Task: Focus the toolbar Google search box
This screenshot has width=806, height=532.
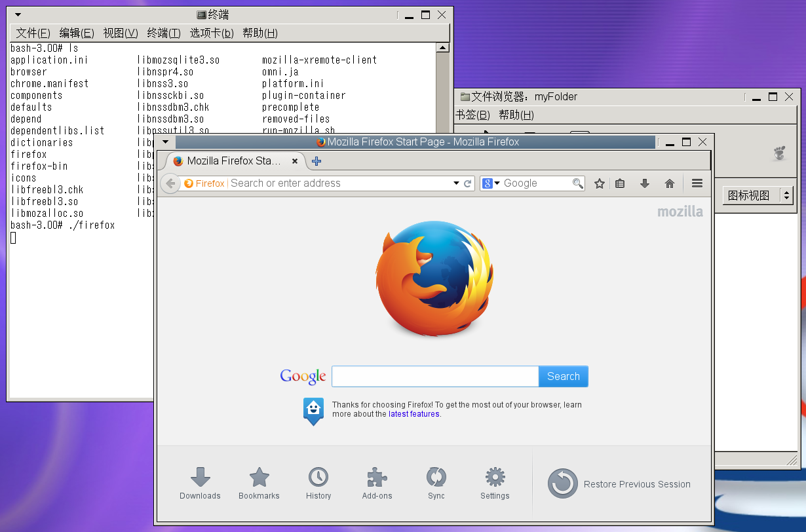Action: [x=536, y=183]
